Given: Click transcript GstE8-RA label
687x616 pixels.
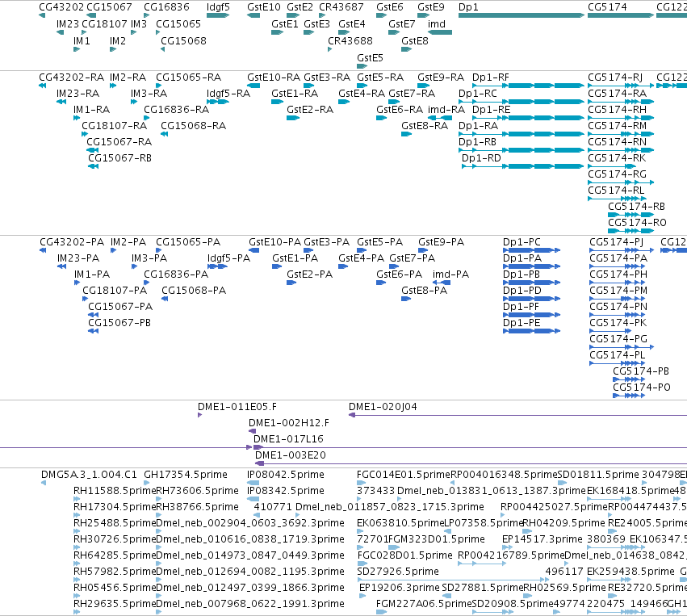Looking at the screenshot, I should (425, 126).
